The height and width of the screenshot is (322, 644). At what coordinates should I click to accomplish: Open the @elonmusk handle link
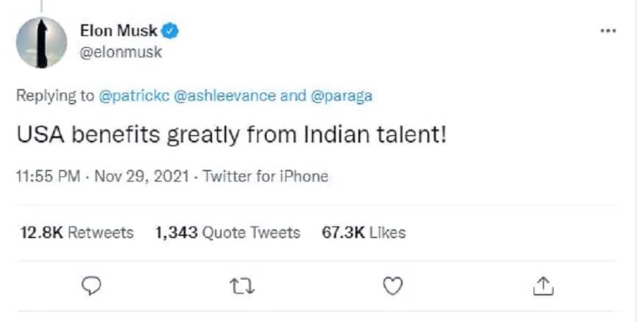pyautogui.click(x=120, y=52)
